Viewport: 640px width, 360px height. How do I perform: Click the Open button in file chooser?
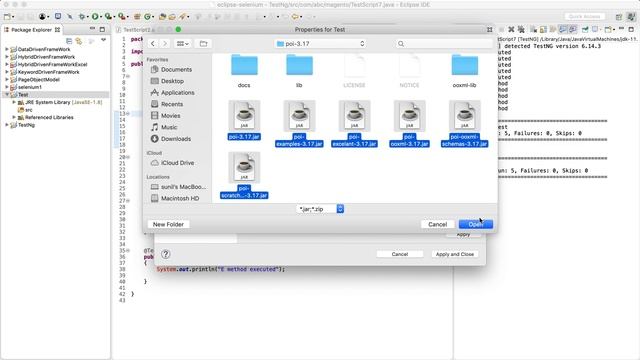(x=476, y=224)
